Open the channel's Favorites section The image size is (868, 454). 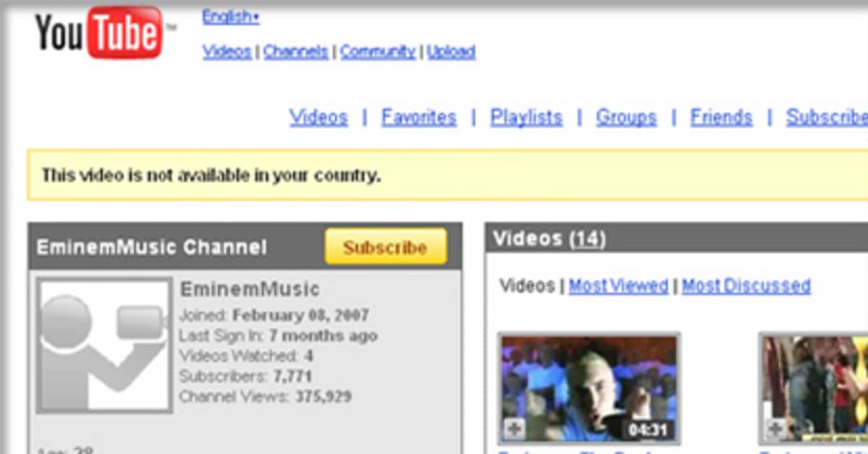pos(419,117)
